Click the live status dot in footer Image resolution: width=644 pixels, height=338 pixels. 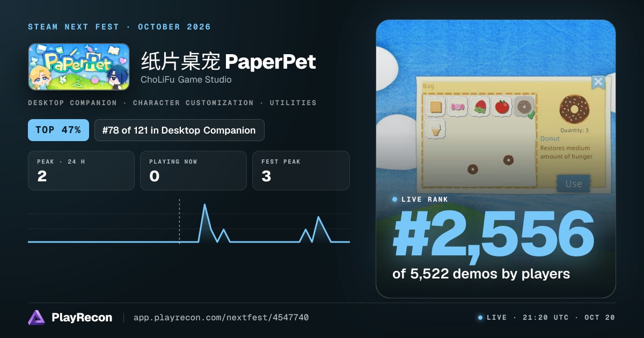tap(480, 318)
